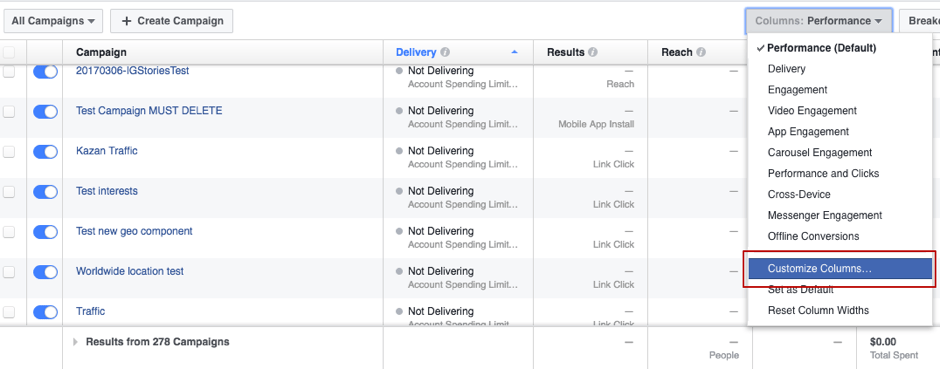This screenshot has width=940, height=369.
Task: Click the Campaign column header
Action: click(x=101, y=53)
